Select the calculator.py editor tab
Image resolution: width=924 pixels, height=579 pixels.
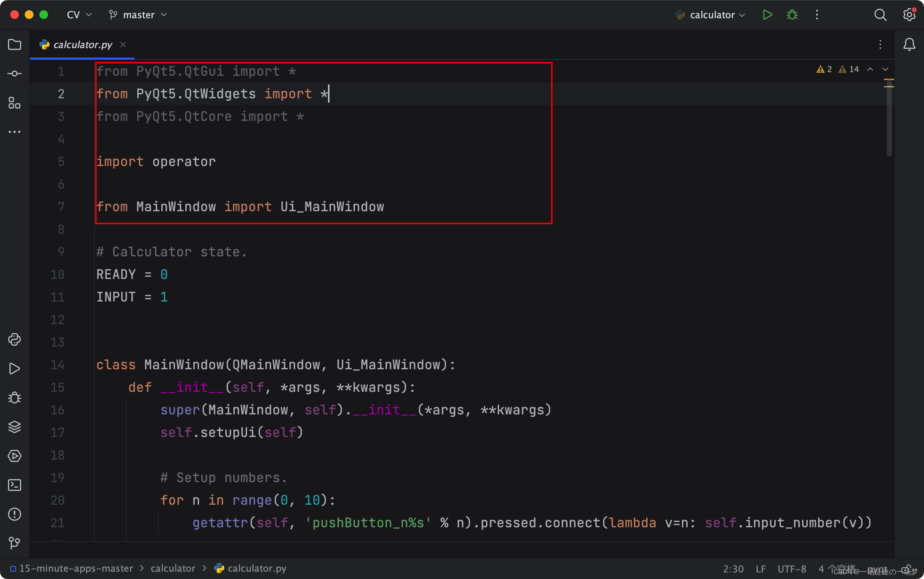(x=82, y=45)
